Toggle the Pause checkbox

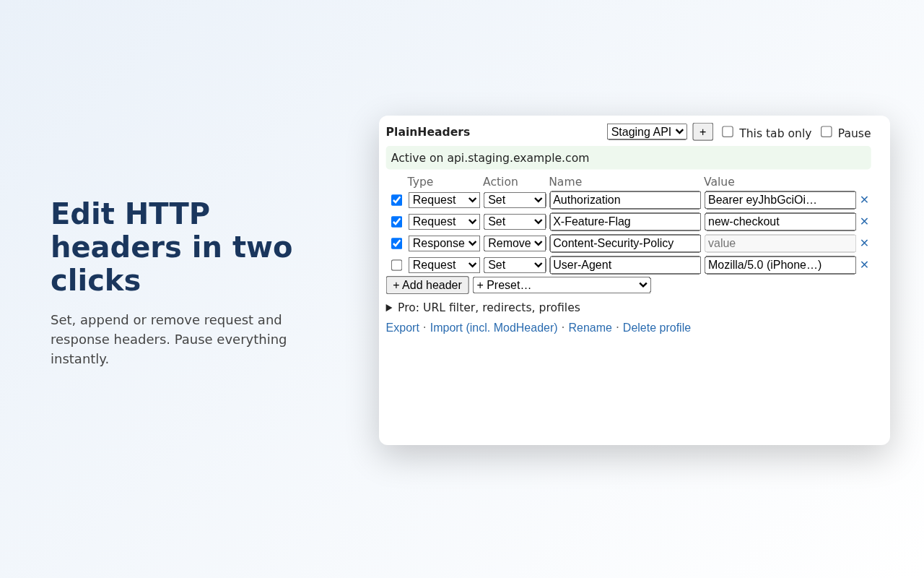(827, 131)
